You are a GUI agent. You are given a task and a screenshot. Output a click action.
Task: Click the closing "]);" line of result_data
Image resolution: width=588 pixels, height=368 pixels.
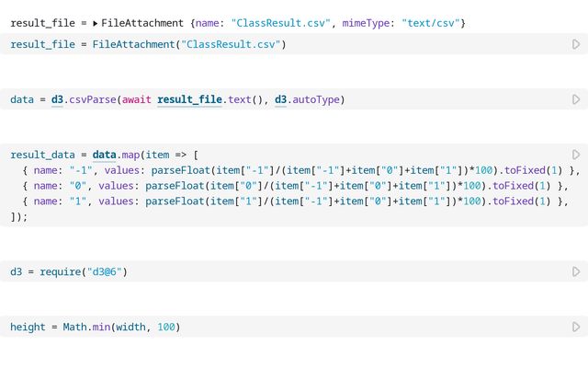tap(19, 217)
